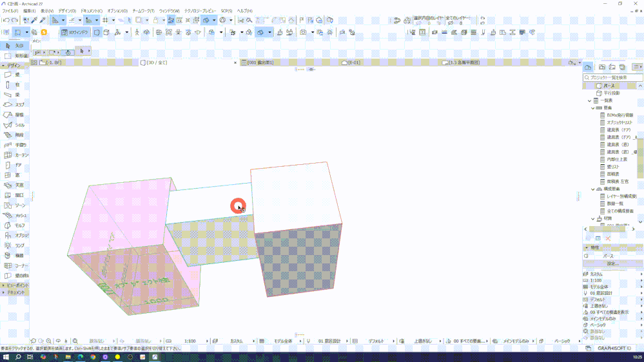Open the デザイン(D) menu
The width and height of the screenshot is (644, 362).
pos(66,11)
